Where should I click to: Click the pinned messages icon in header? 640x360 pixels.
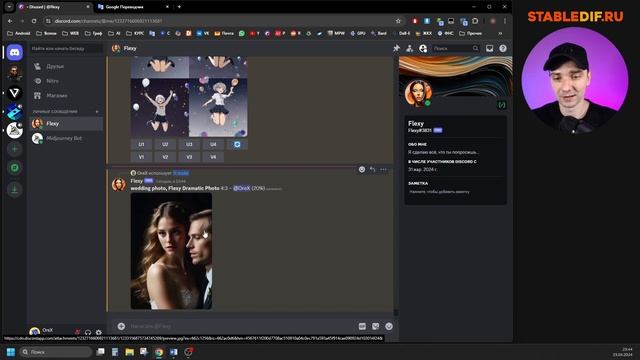pos(396,48)
